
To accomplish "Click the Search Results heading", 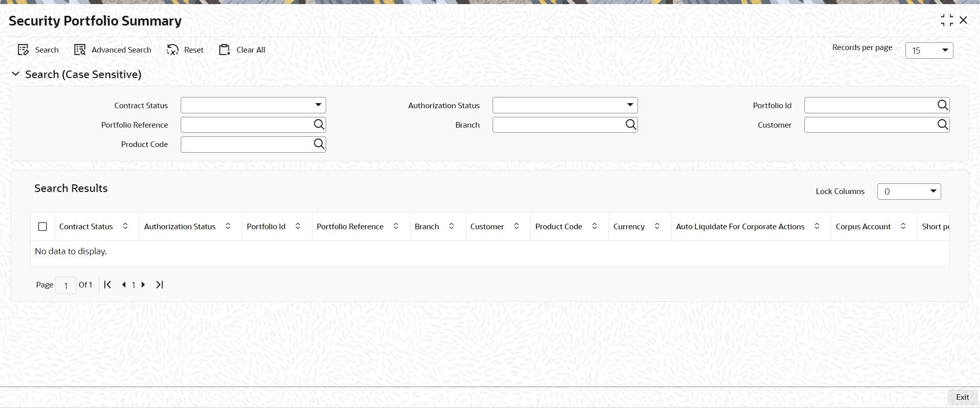I will 71,188.
